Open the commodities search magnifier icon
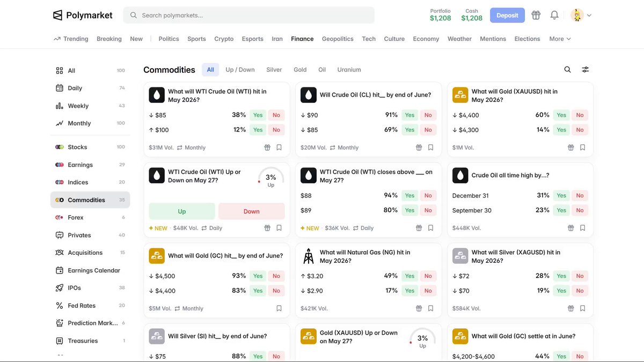 [x=567, y=70]
